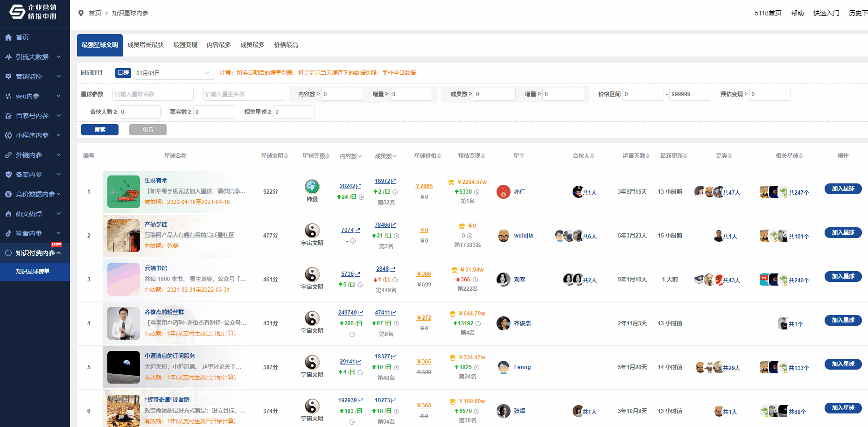The height and width of the screenshot is (427, 868).
Task: Expand the 热文热点 chevron
Action: 59,214
